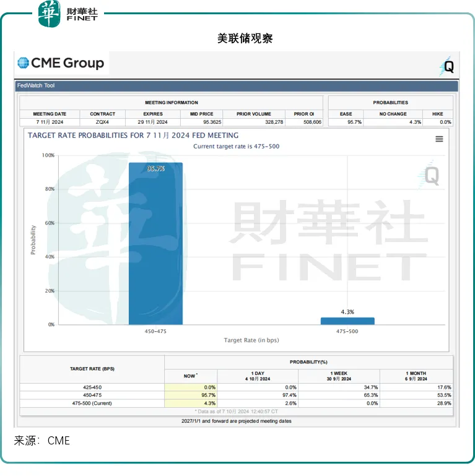Select the 425-450 target rate row
Viewport: 475px width, 476px height.
point(92,387)
